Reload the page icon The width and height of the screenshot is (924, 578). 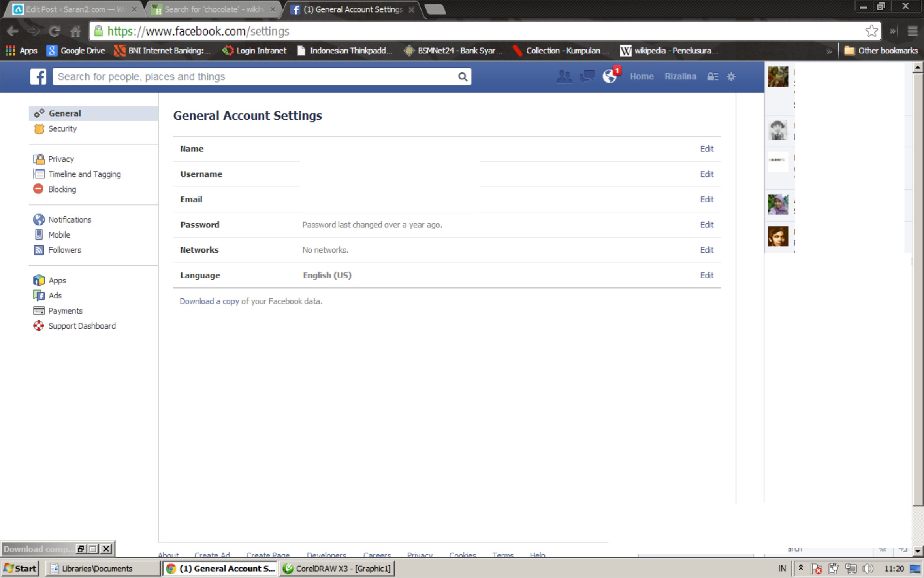point(55,31)
